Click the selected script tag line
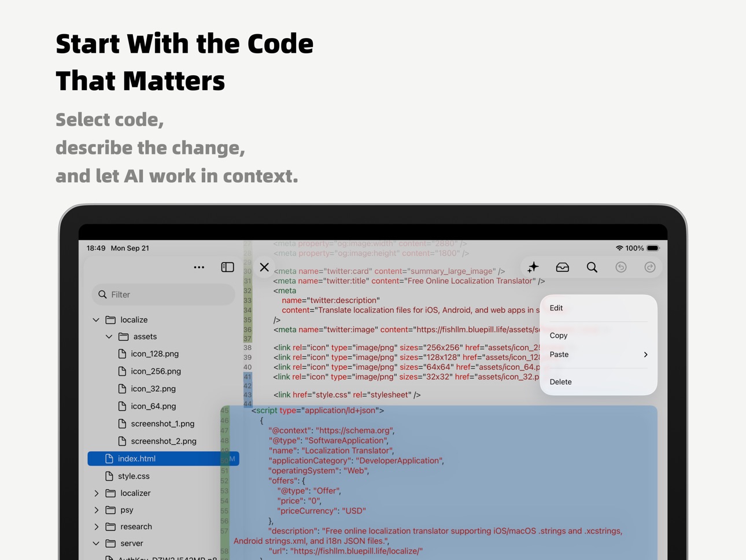The image size is (746, 560). click(x=317, y=411)
